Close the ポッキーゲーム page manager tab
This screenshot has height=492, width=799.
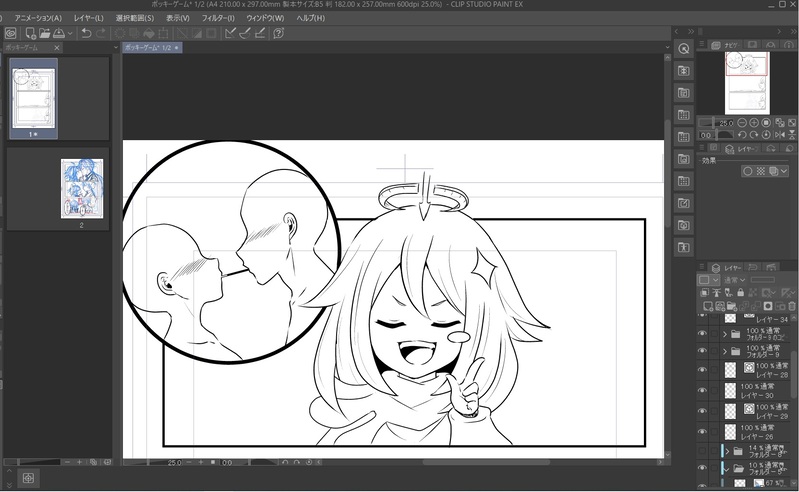[x=57, y=47]
